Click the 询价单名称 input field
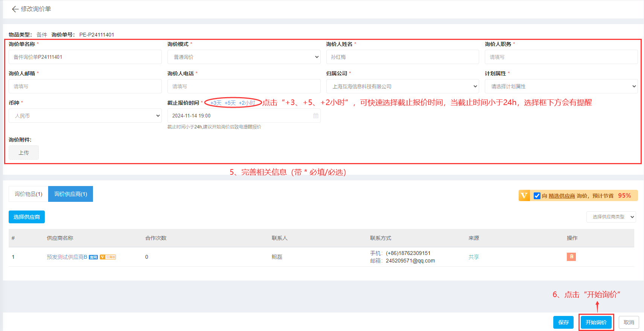This screenshot has height=331, width=644. coord(85,57)
